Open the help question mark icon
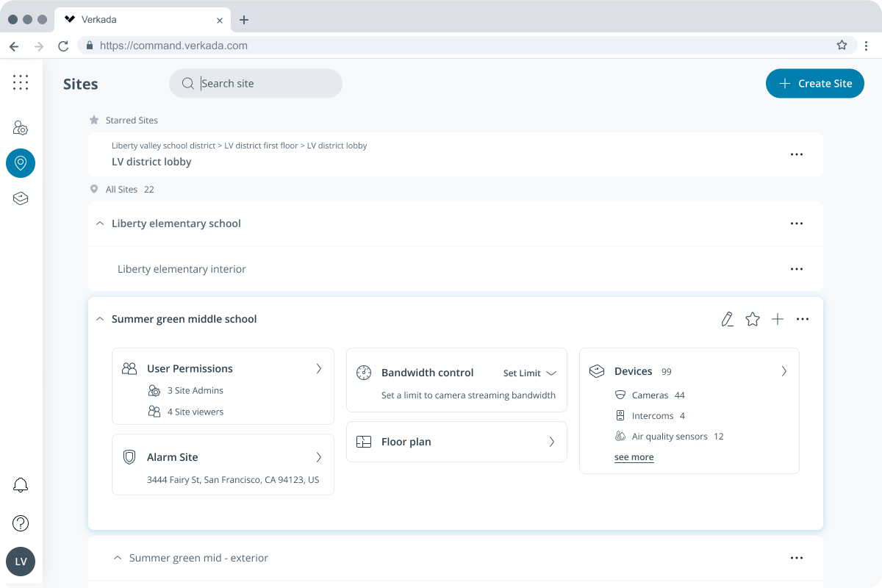 coord(21,523)
